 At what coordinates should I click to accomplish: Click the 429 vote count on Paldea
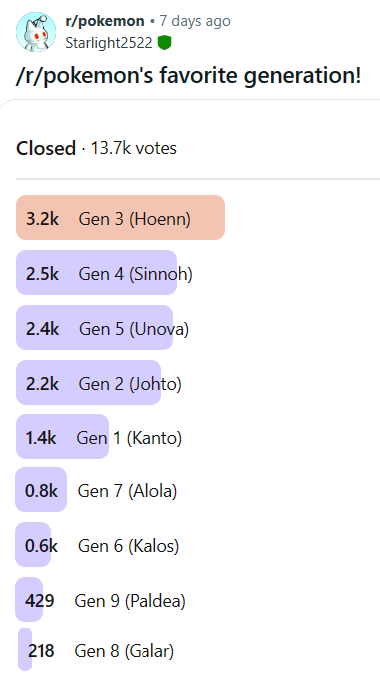[40, 601]
